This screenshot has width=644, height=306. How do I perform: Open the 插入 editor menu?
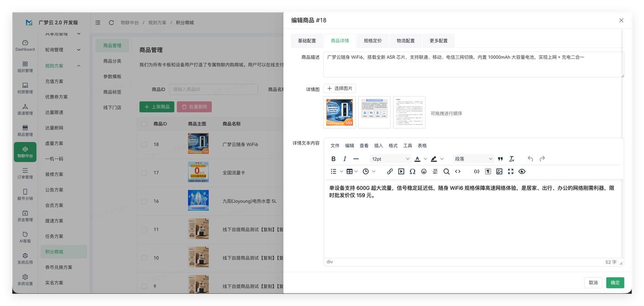click(x=379, y=145)
